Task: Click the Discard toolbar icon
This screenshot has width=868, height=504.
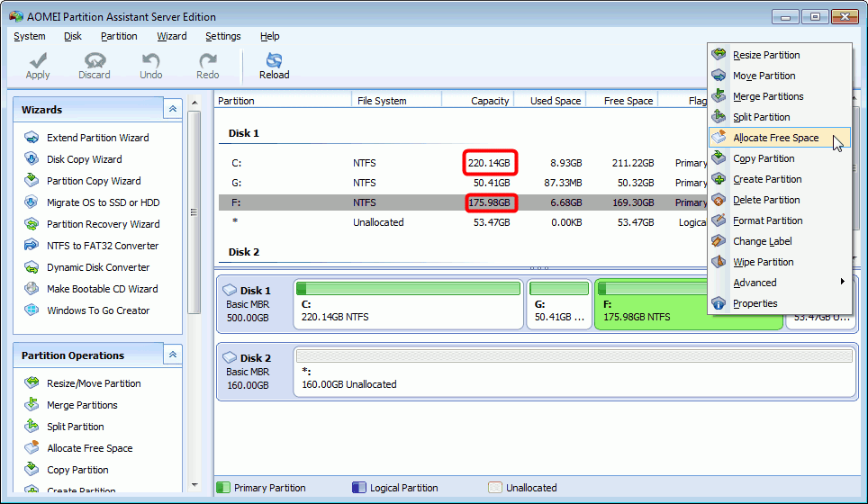Action: click(95, 60)
